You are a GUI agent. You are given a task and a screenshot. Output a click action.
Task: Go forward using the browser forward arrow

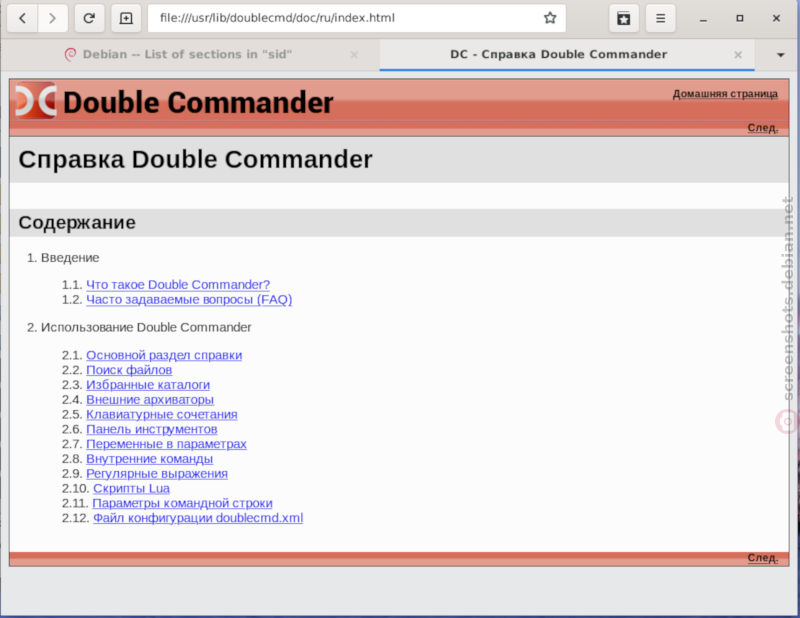pos(52,18)
